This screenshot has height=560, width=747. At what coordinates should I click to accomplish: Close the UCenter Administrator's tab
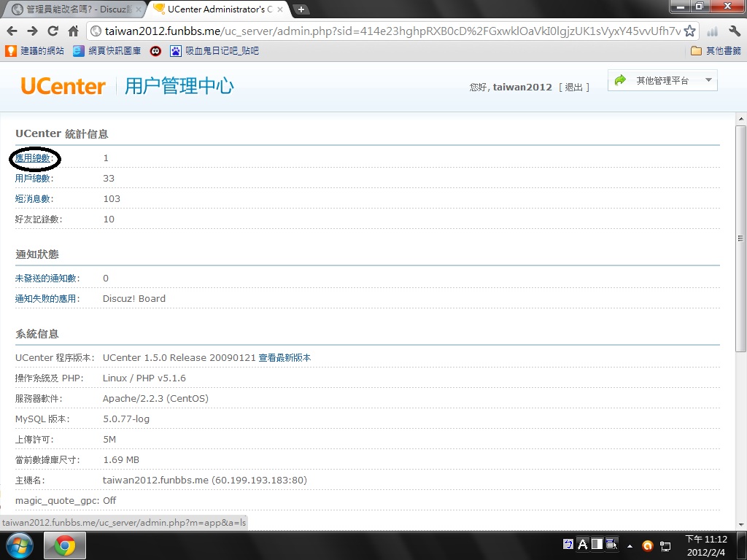coord(279,9)
